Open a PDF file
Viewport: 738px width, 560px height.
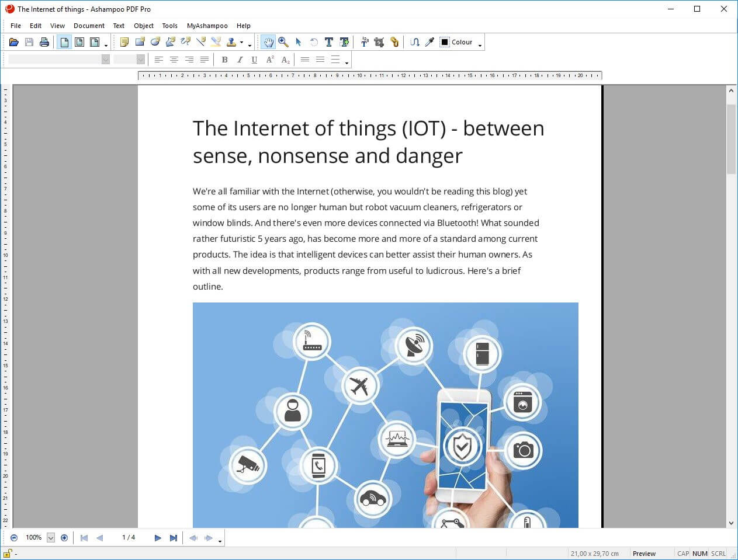pyautogui.click(x=13, y=41)
